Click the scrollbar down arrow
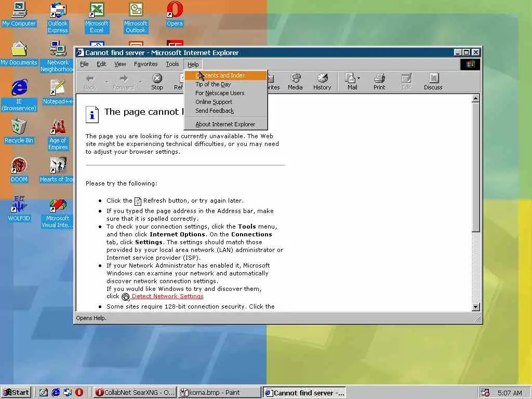The height and width of the screenshot is (399, 532). pos(476,307)
